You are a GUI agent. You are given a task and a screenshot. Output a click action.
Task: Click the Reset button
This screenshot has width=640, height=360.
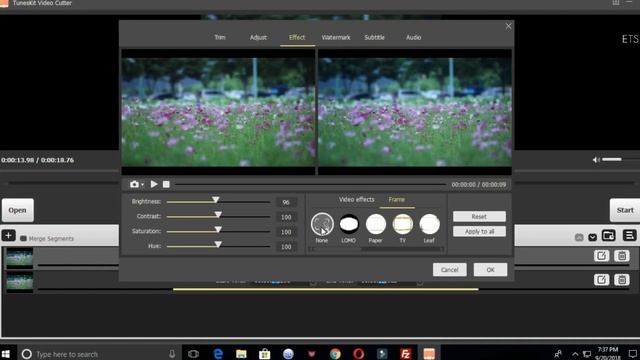click(479, 216)
